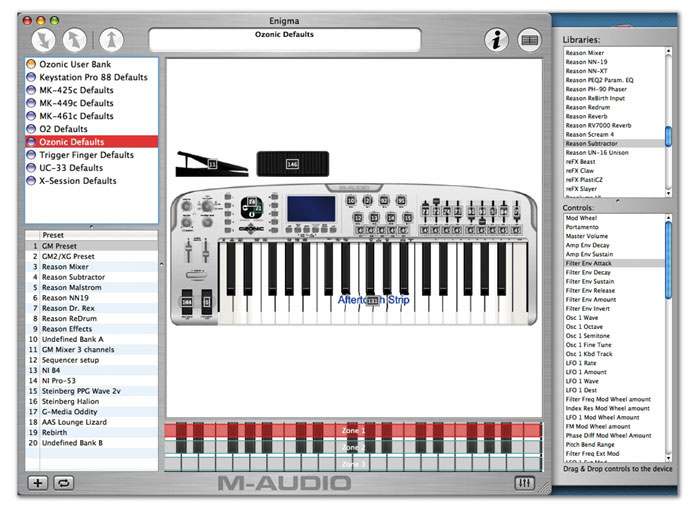This screenshot has height=514, width=700.
Task: Select preset 1 GM Preset
Action: coord(92,246)
